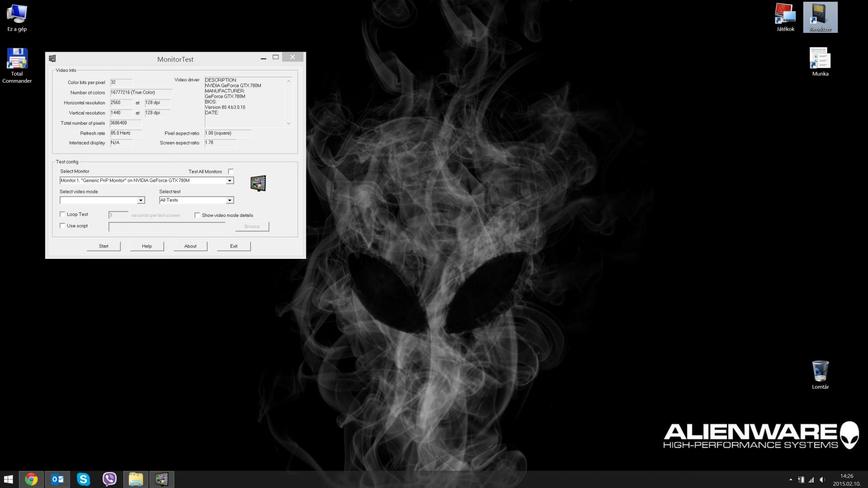Click the script path input field

pyautogui.click(x=167, y=227)
